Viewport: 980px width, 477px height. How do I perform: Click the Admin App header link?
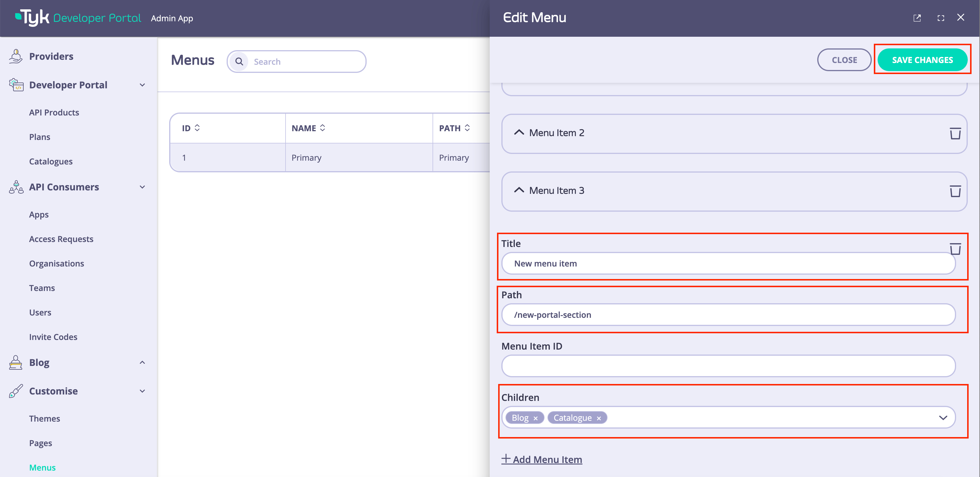[x=172, y=18]
